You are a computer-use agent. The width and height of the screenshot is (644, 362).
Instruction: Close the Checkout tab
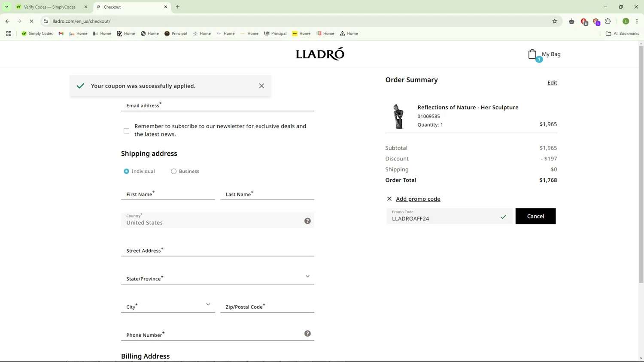point(166,7)
